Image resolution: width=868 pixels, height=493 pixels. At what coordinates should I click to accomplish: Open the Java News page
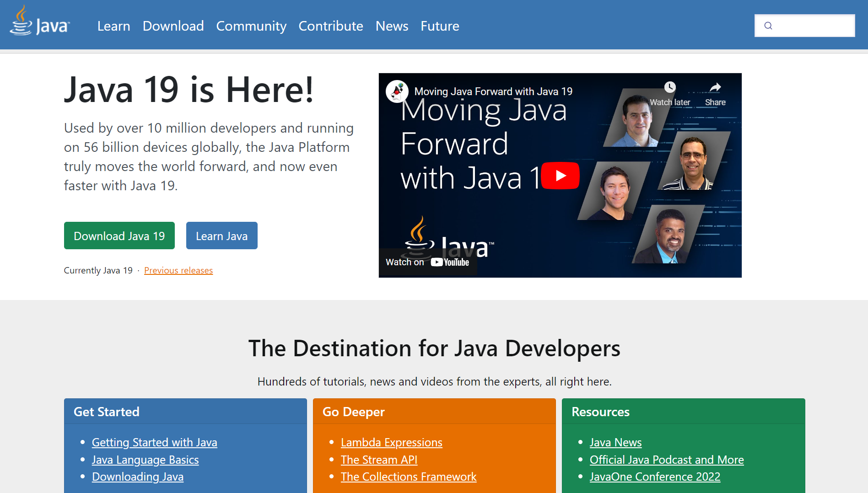(615, 442)
